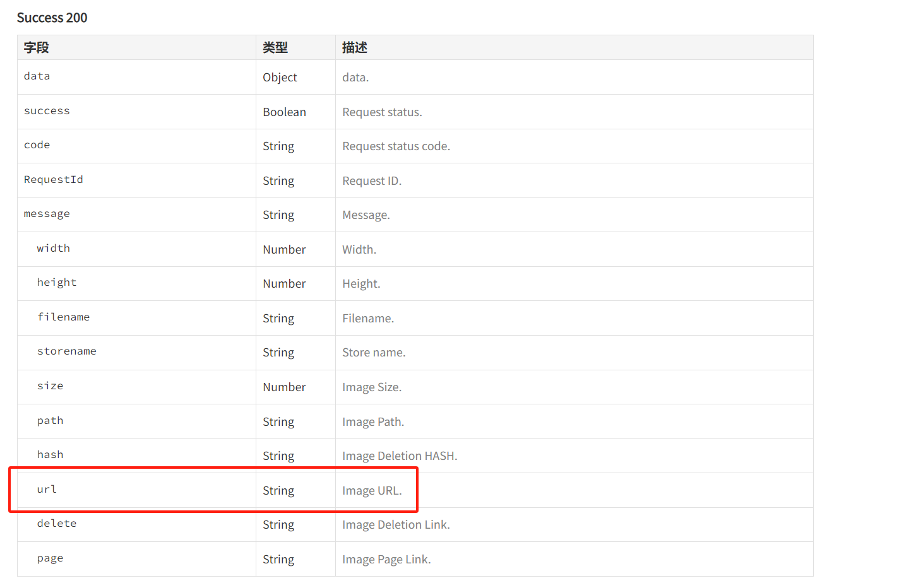Screen dimensions: 923x588
Task: Click the 'String' type in the url row
Action: point(278,490)
